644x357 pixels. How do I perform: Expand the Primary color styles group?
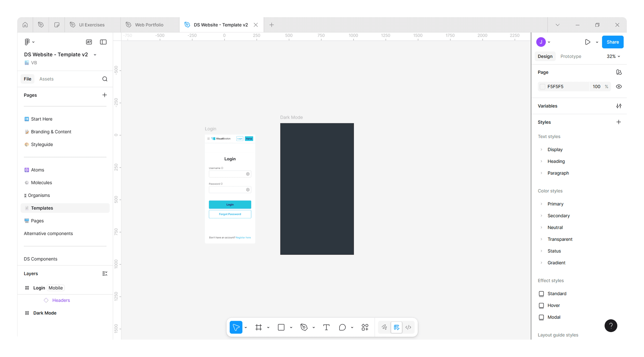click(x=541, y=204)
